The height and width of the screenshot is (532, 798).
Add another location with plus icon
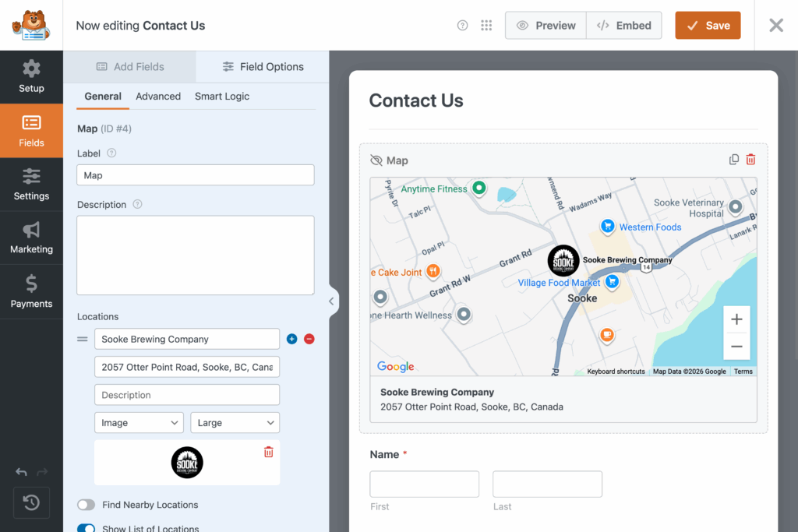click(x=292, y=339)
